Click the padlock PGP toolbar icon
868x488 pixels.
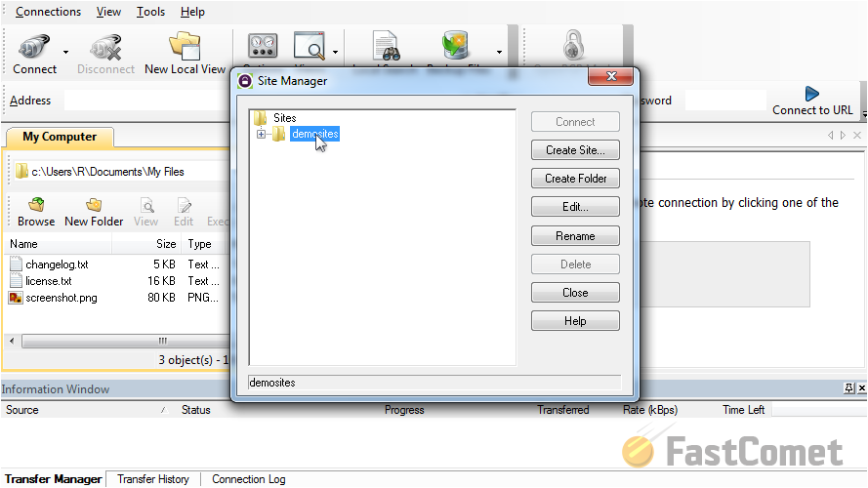tap(573, 45)
